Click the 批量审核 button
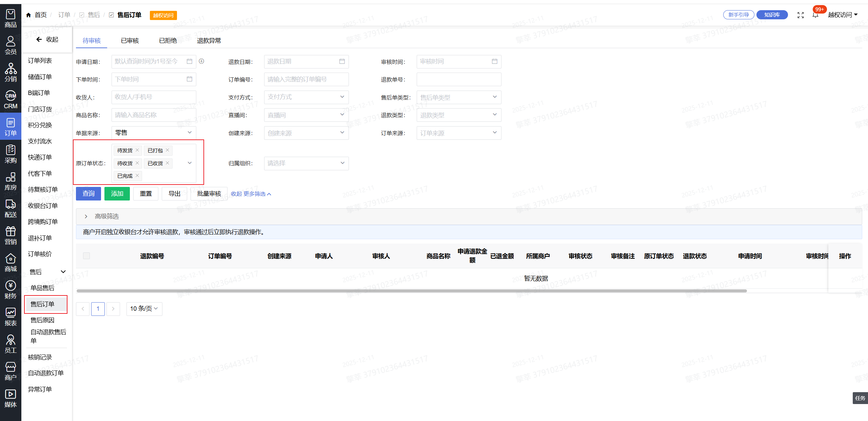The image size is (868, 421). click(x=209, y=194)
